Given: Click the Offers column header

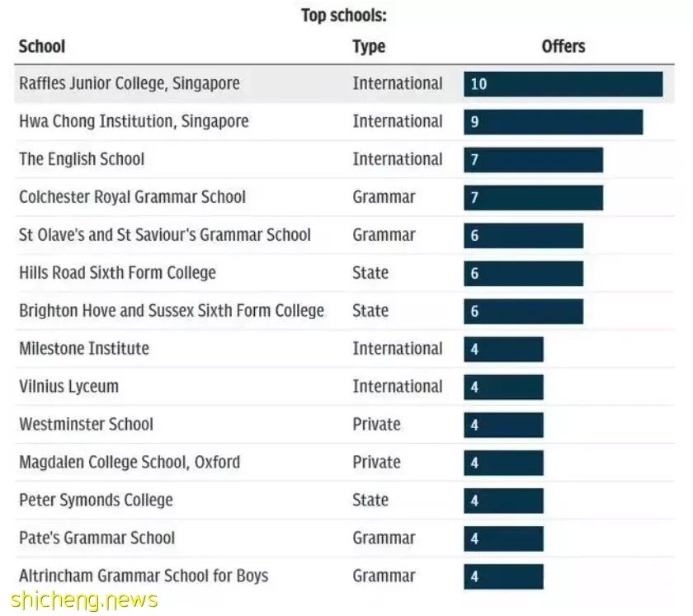Looking at the screenshot, I should 563,46.
